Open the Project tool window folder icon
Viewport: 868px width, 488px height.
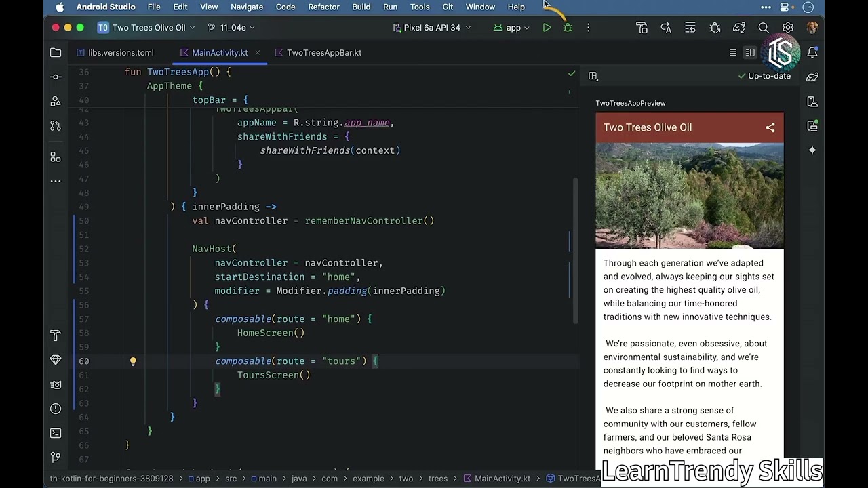coord(56,52)
